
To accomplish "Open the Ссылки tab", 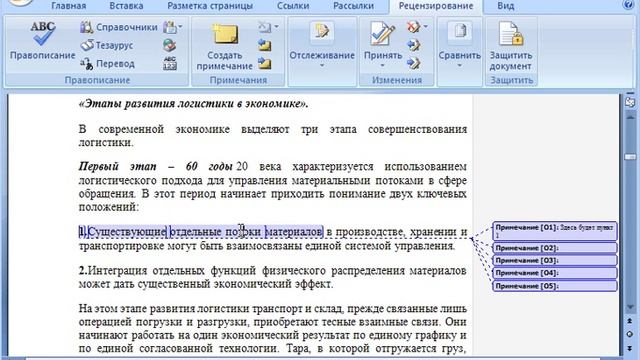I will click(293, 6).
